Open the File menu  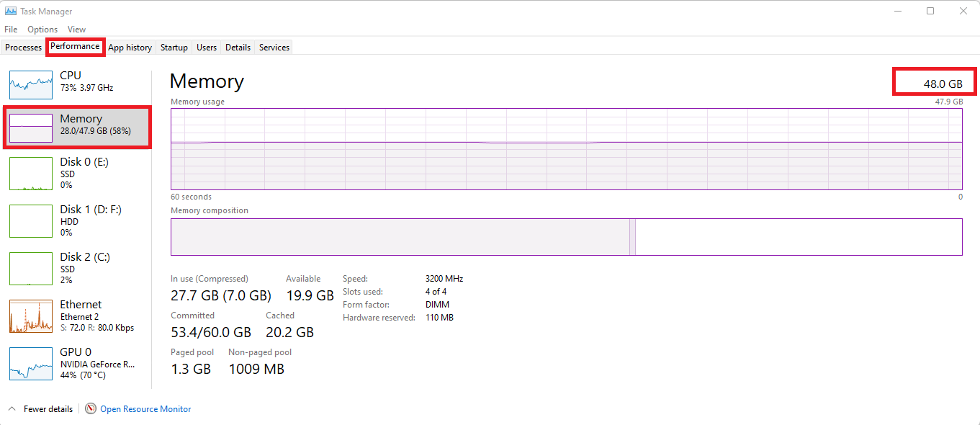coord(11,30)
